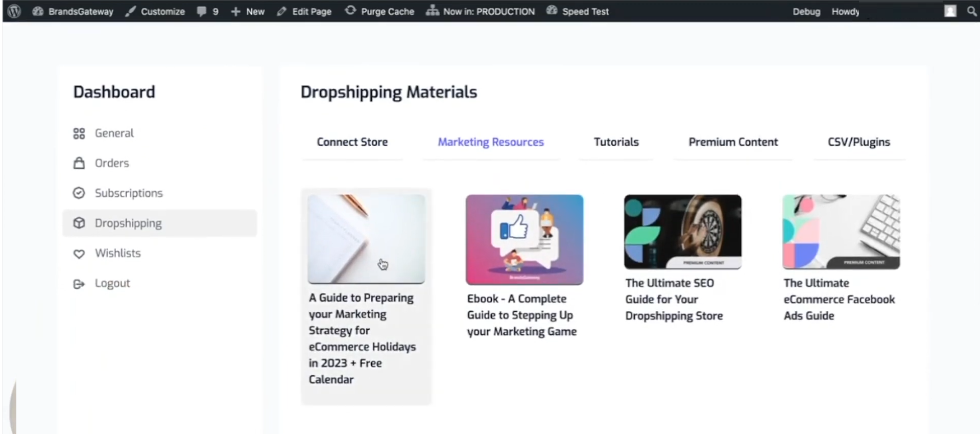The width and height of the screenshot is (980, 434).
Task: Click the Logout arrow icon
Action: point(79,284)
